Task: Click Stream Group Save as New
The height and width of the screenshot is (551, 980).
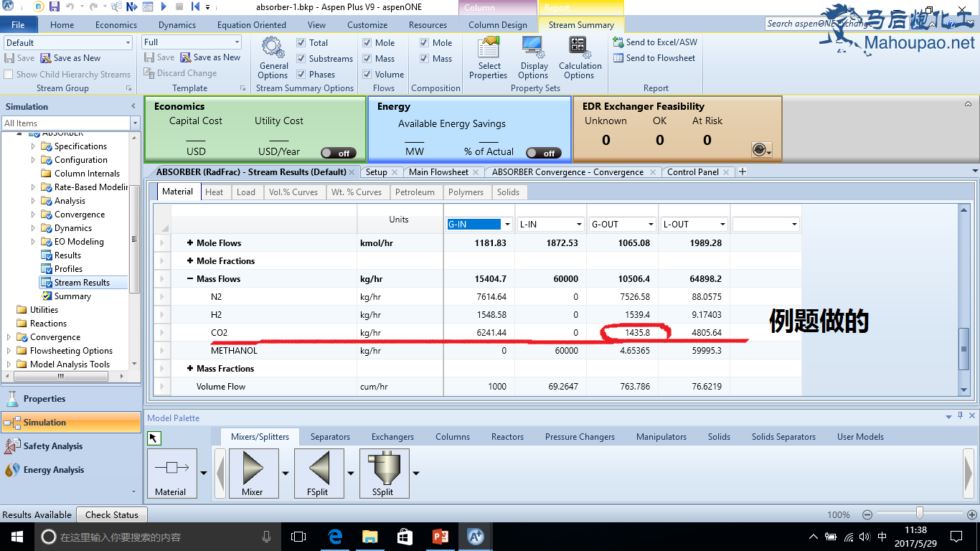Action: (x=70, y=58)
